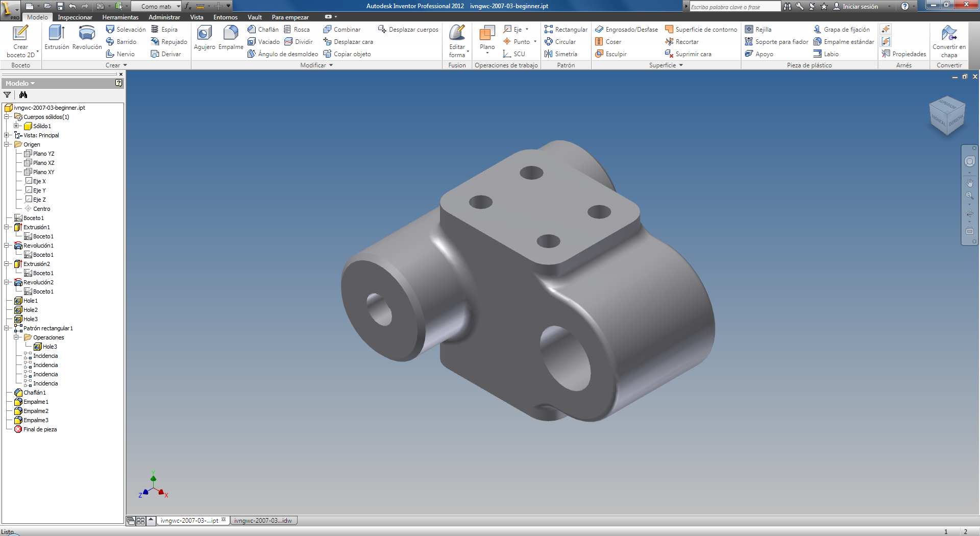Switch to the Herramientas tab
The image size is (980, 536).
pos(120,17)
